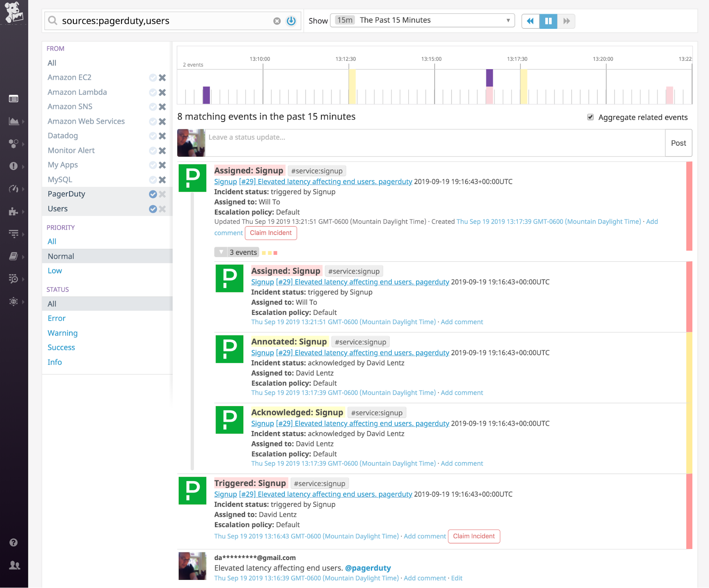This screenshot has height=588, width=709.
Task: Click the Datadog dog logo
Action: [x=14, y=12]
